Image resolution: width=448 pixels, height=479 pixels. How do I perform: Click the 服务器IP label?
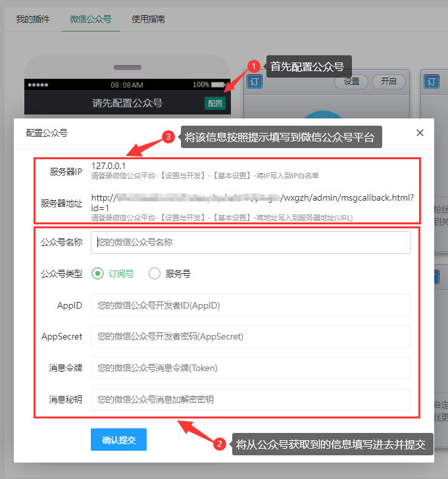coord(66,172)
